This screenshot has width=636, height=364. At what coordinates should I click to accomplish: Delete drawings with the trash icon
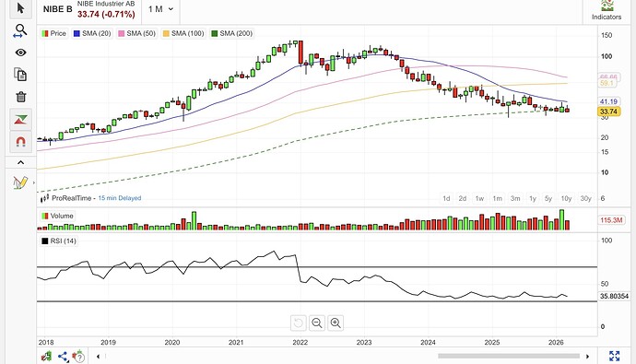[20, 97]
